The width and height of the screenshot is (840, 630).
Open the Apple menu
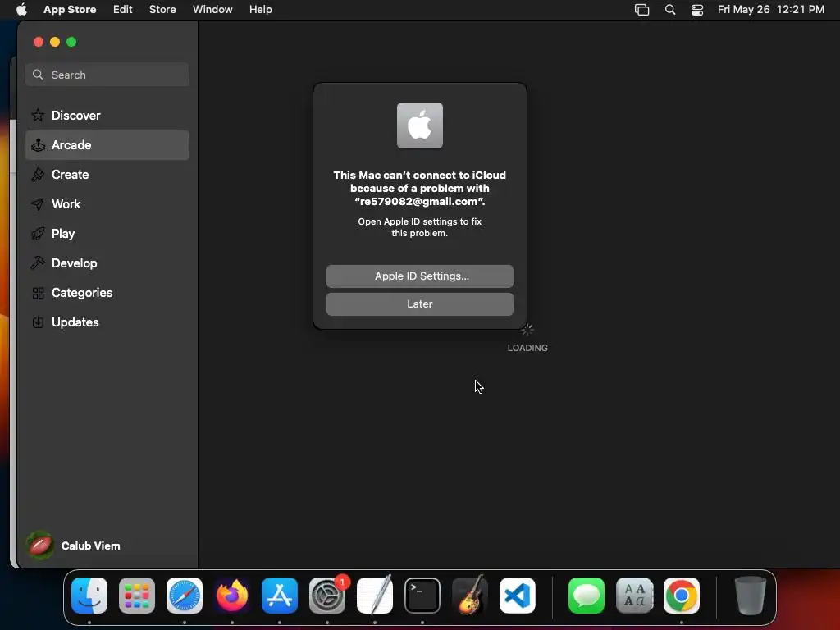[21, 9]
